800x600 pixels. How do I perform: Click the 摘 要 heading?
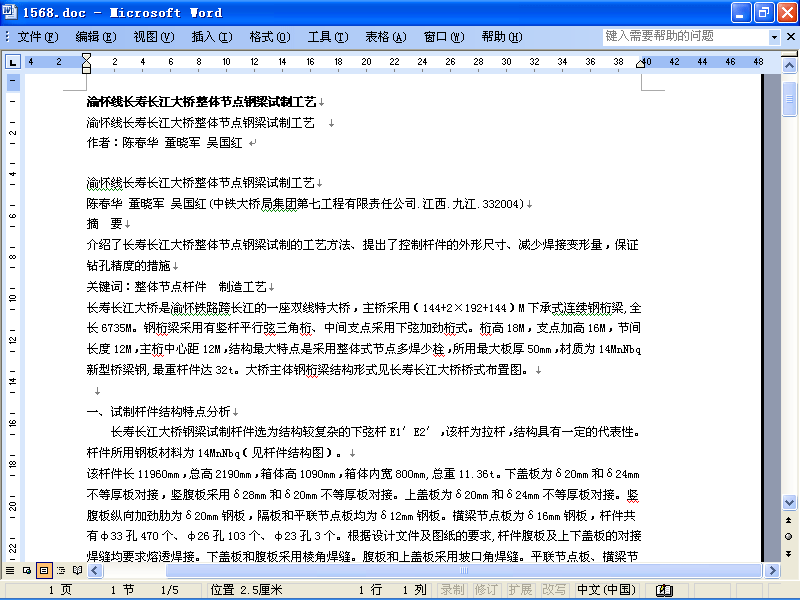pyautogui.click(x=105, y=224)
